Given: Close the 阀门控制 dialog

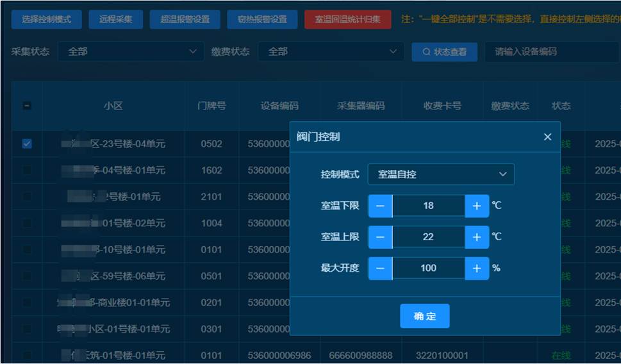Looking at the screenshot, I should click(x=547, y=136).
